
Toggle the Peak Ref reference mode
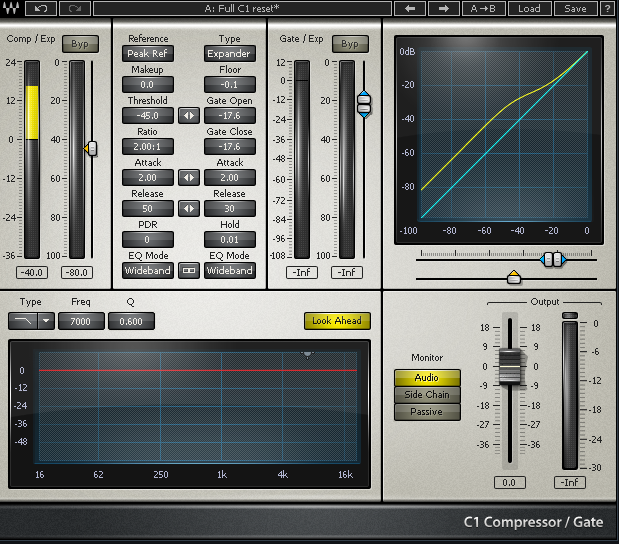pos(148,54)
